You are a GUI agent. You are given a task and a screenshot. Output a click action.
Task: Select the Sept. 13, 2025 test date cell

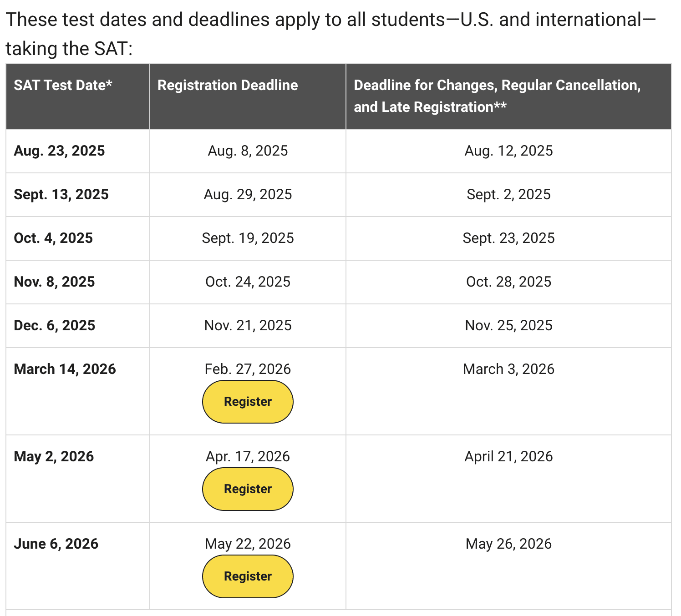(x=61, y=194)
